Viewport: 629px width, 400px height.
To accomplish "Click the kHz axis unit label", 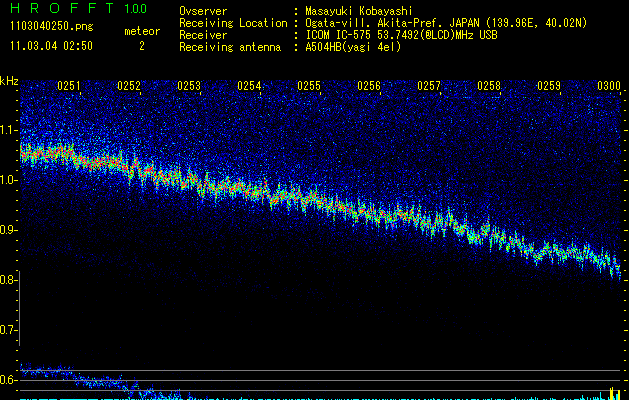I will pos(9,80).
